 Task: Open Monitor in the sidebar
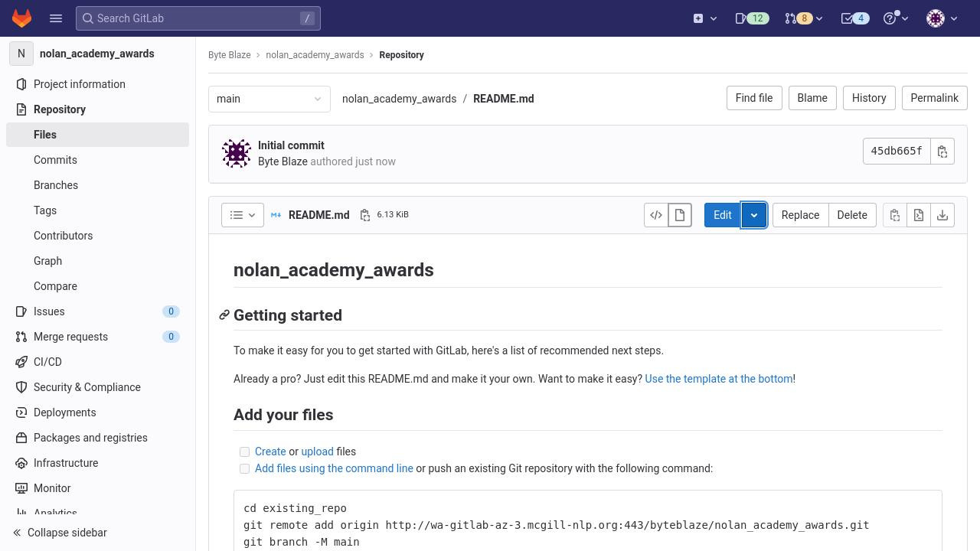[98, 488]
